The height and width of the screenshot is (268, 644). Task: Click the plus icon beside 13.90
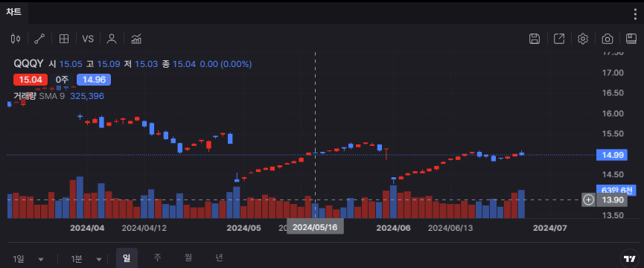click(589, 200)
